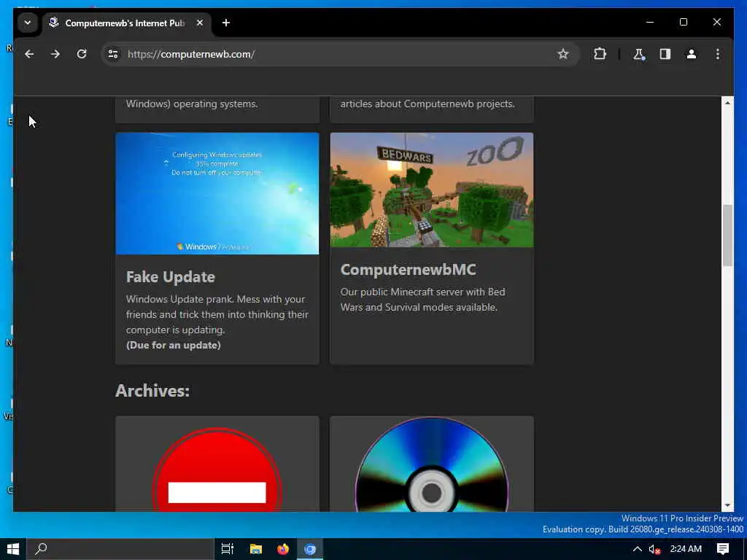Click the taskbar search box
This screenshot has height=560, width=747.
click(120, 549)
